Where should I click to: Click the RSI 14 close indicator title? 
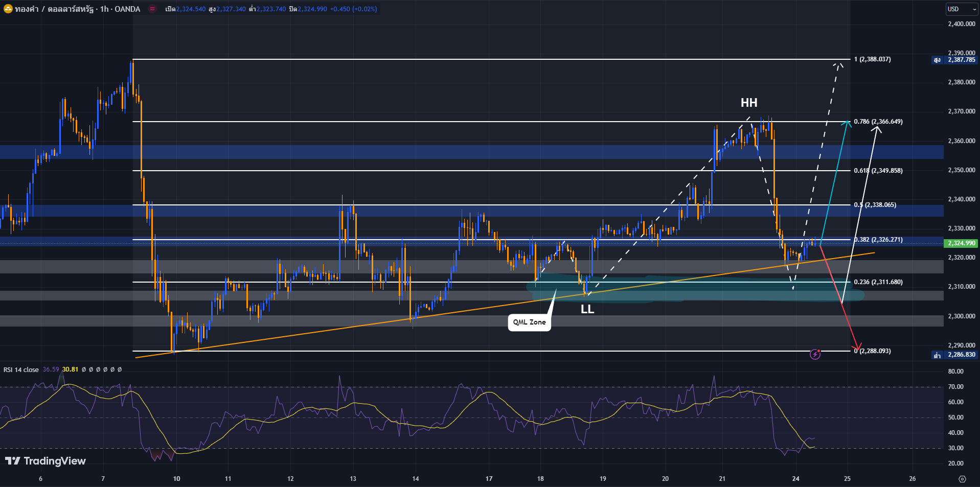(x=21, y=369)
